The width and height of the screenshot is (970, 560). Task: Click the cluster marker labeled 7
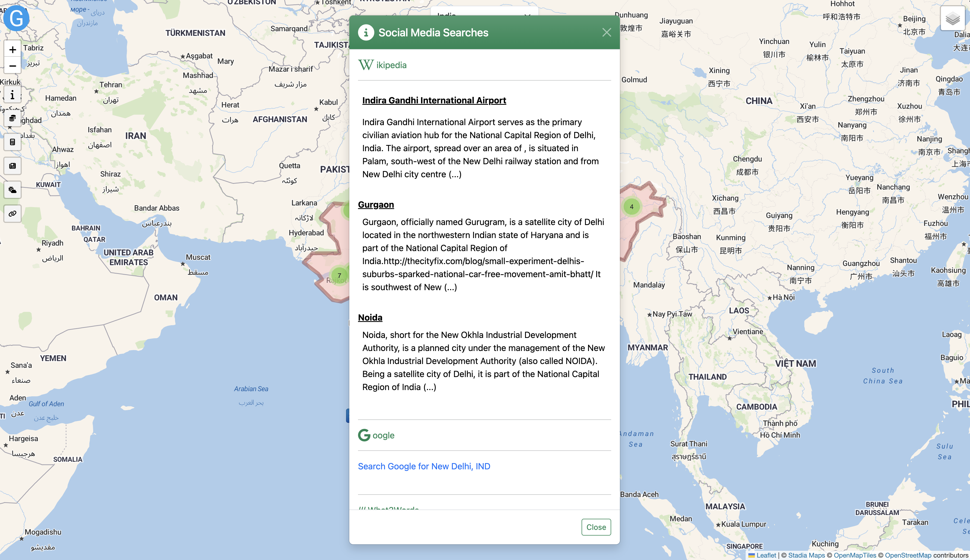339,275
